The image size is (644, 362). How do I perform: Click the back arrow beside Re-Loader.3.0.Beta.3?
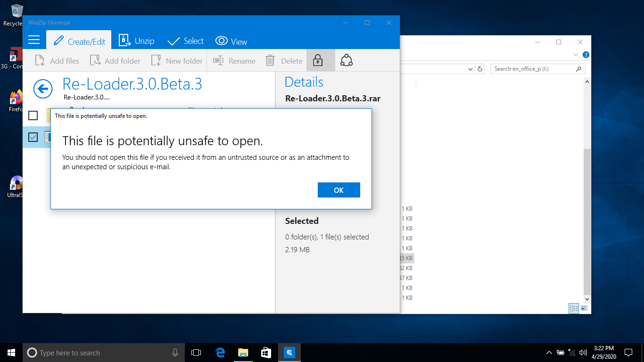43,89
